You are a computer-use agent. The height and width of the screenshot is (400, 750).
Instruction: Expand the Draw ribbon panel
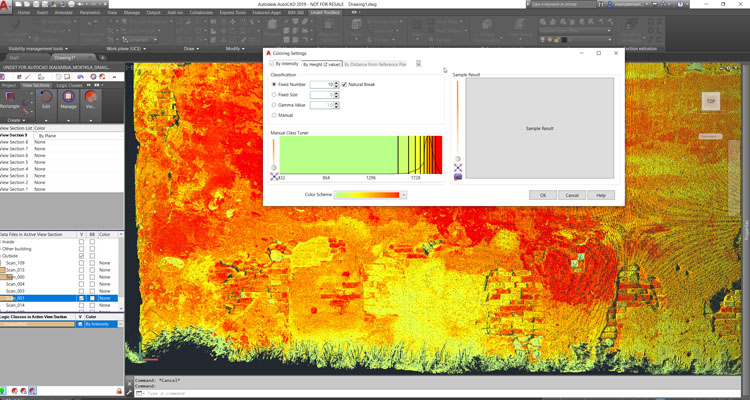(191, 48)
